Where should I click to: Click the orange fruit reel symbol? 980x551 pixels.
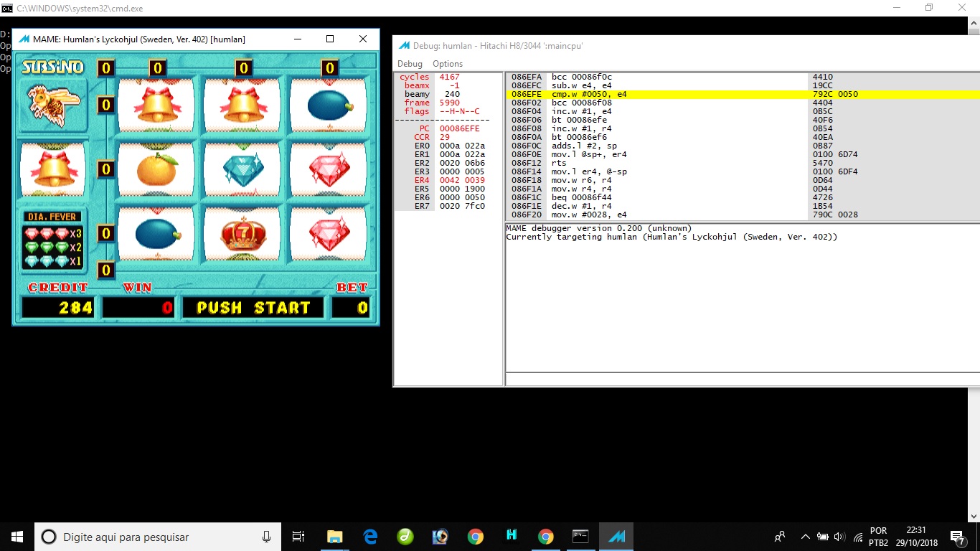pyautogui.click(x=156, y=169)
